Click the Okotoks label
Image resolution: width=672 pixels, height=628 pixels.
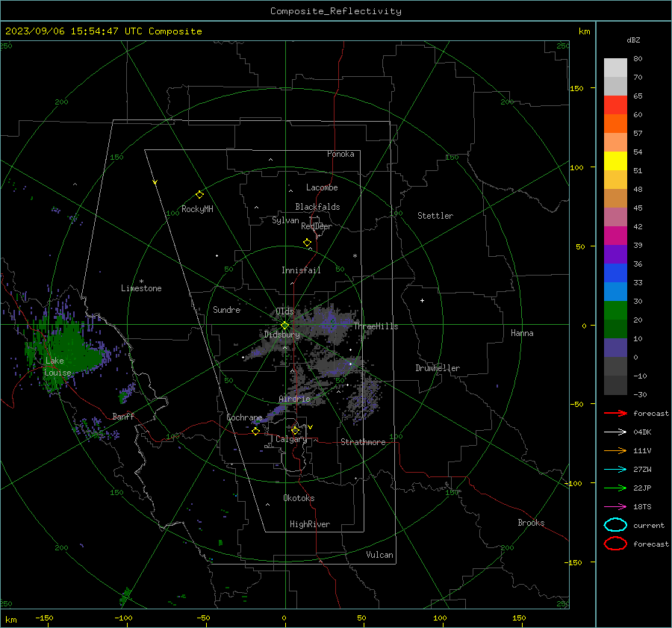[x=299, y=498]
